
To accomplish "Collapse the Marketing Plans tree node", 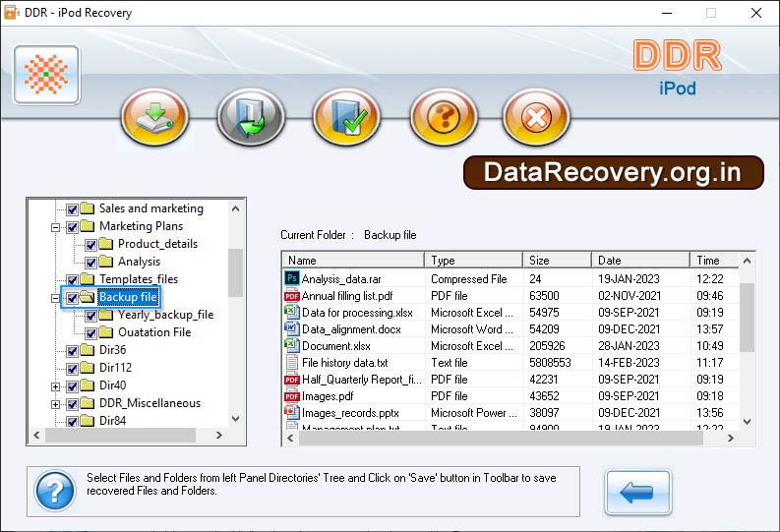I will coord(56,227).
